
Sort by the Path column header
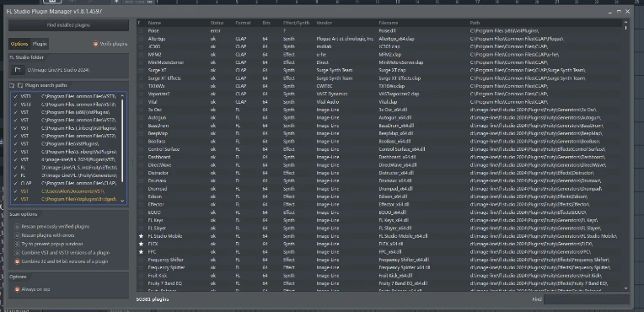pos(475,23)
